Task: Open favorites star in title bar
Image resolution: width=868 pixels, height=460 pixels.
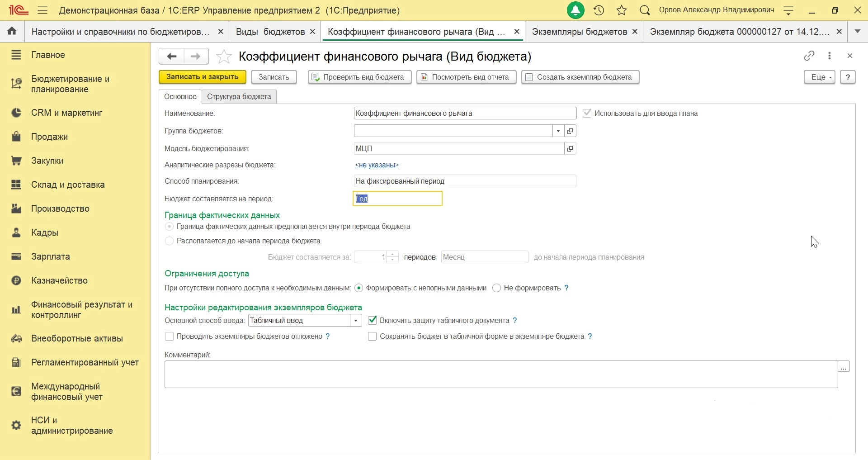Action: coord(622,10)
